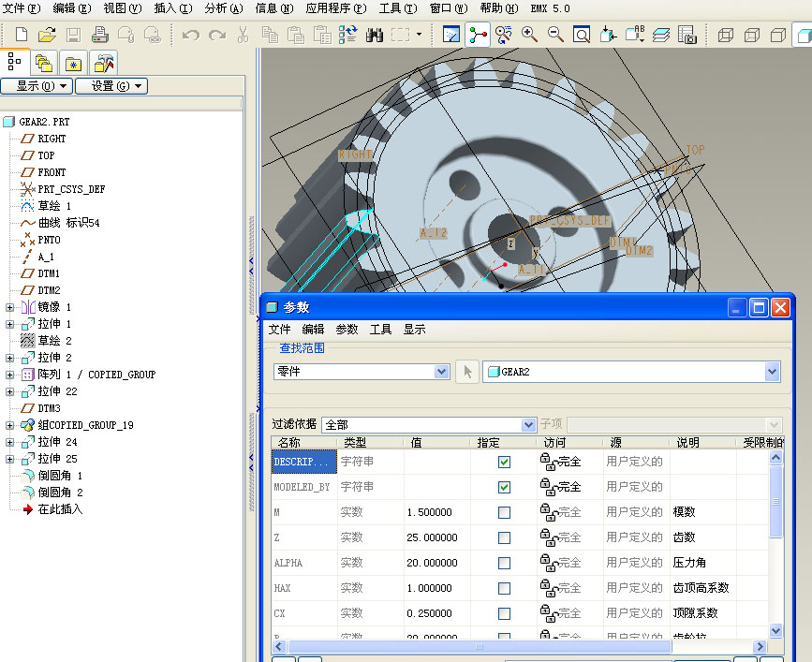Expand the 镜像 1 tree node
The width and height of the screenshot is (812, 662).
pos(10,307)
